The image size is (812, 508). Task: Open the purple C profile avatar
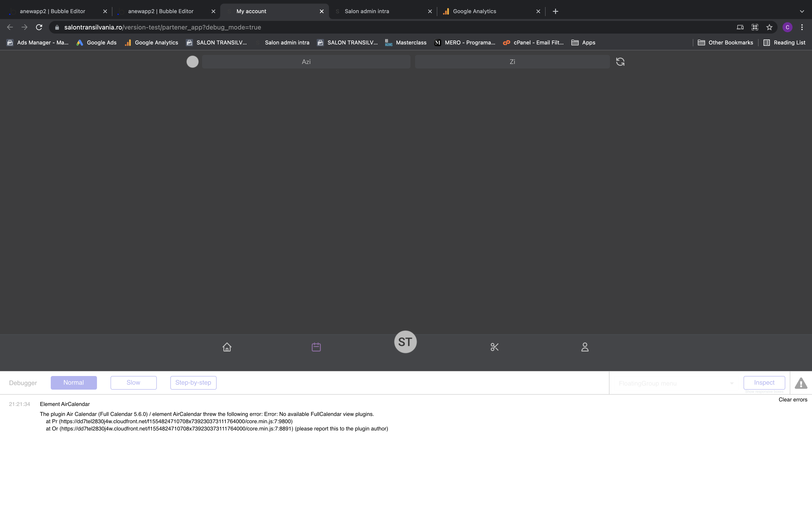point(788,27)
